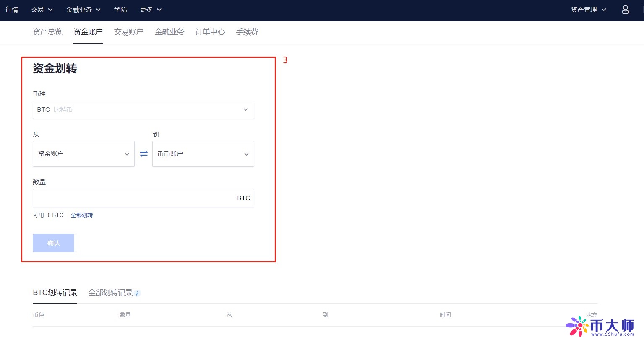Click the 全部划转 transfer-all link
This screenshot has height=337, width=644.
coord(82,215)
